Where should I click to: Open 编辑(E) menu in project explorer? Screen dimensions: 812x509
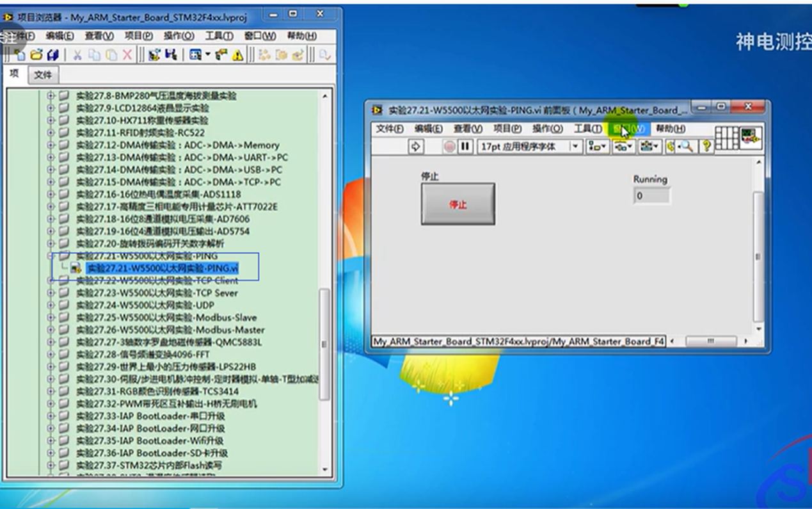coord(60,36)
